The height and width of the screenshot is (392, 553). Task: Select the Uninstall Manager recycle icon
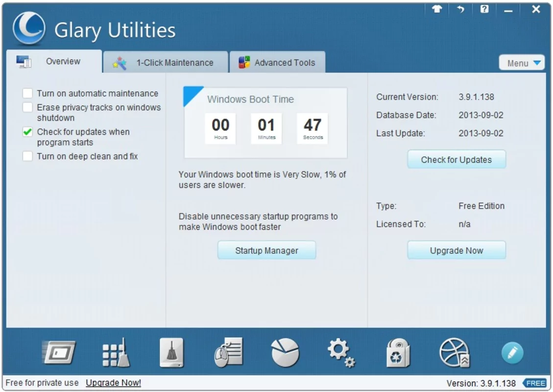[x=398, y=354]
